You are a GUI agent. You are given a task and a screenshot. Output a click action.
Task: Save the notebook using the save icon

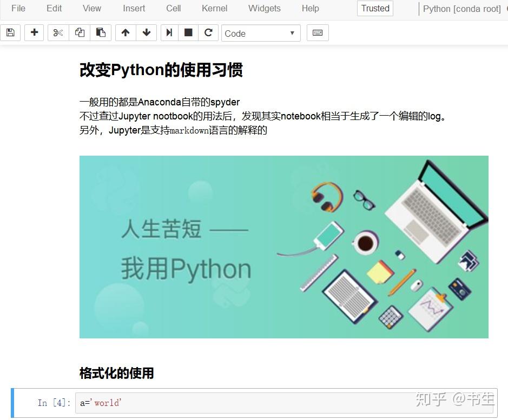click(10, 32)
